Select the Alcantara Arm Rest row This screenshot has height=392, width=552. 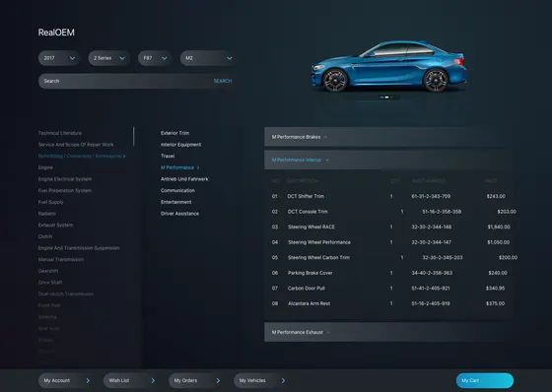(388, 303)
